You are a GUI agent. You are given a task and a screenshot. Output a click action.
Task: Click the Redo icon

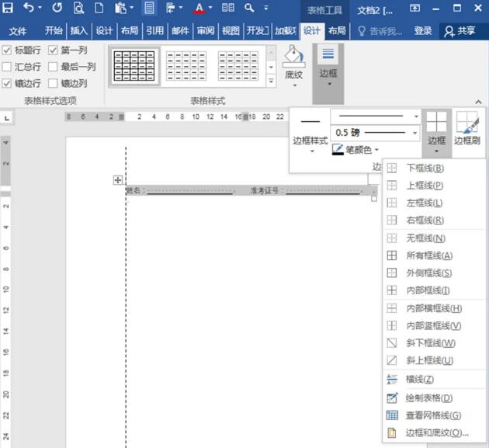click(57, 8)
